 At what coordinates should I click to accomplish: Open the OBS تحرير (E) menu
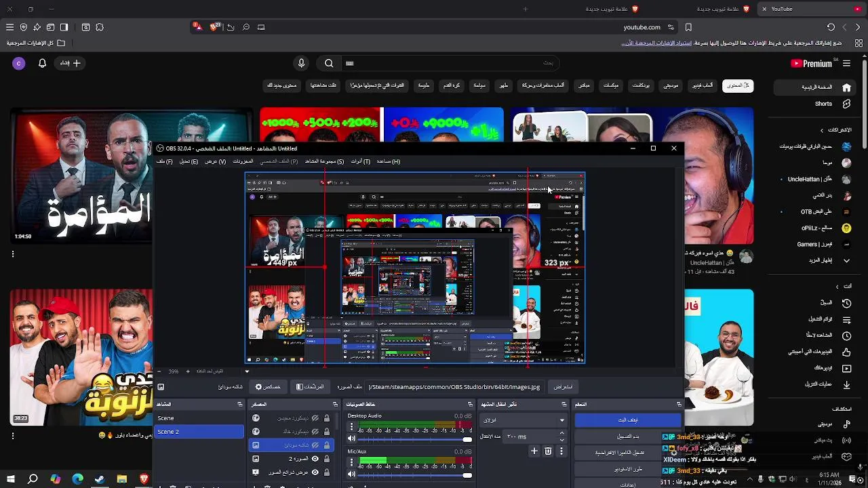pyautogui.click(x=189, y=161)
